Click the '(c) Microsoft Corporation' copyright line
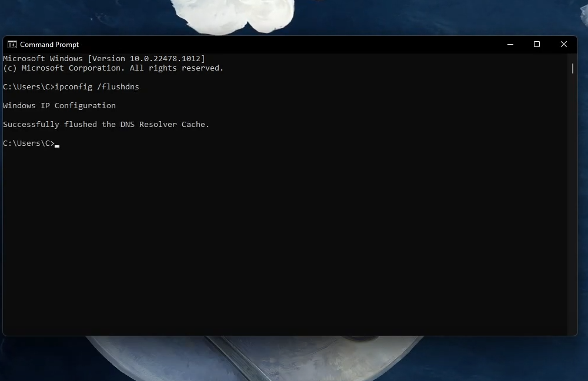The width and height of the screenshot is (588, 381). 113,68
